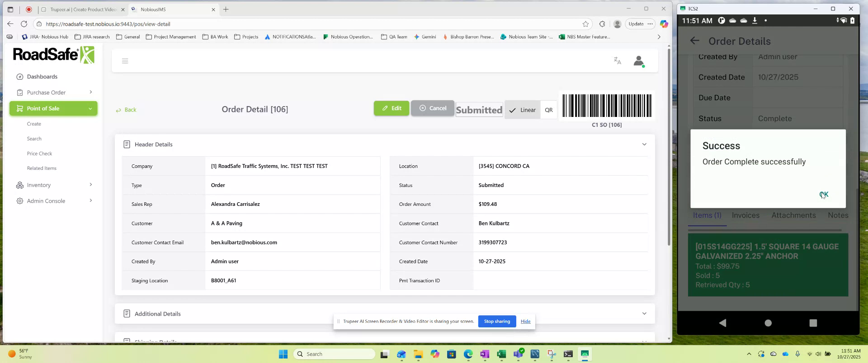
Task: Click Stop sharing button
Action: 497,321
